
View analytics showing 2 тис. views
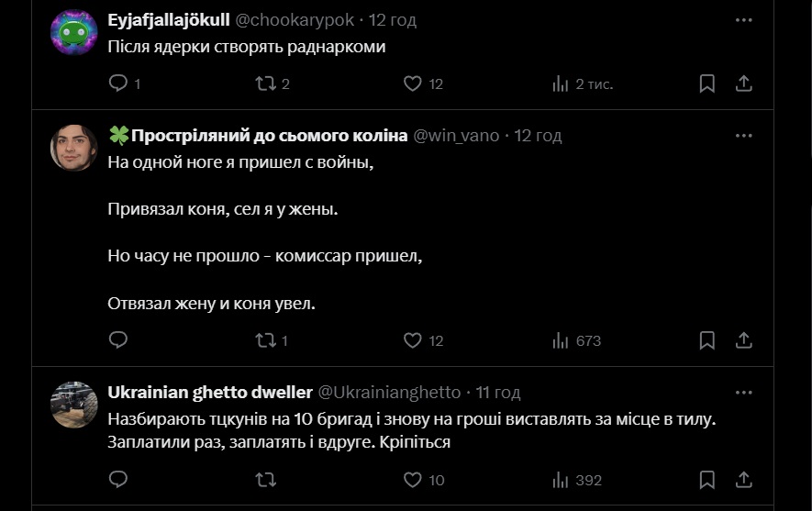tap(561, 83)
